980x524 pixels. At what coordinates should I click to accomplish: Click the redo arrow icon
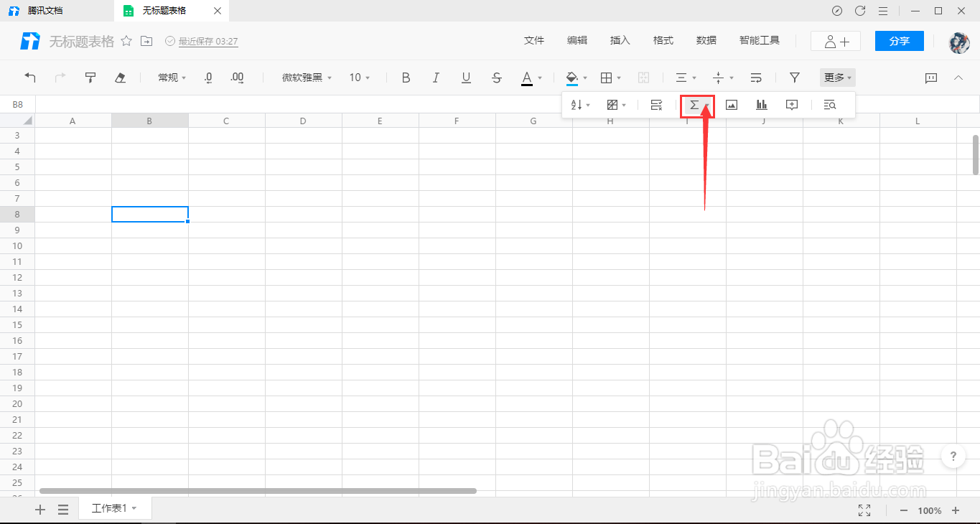[x=60, y=78]
